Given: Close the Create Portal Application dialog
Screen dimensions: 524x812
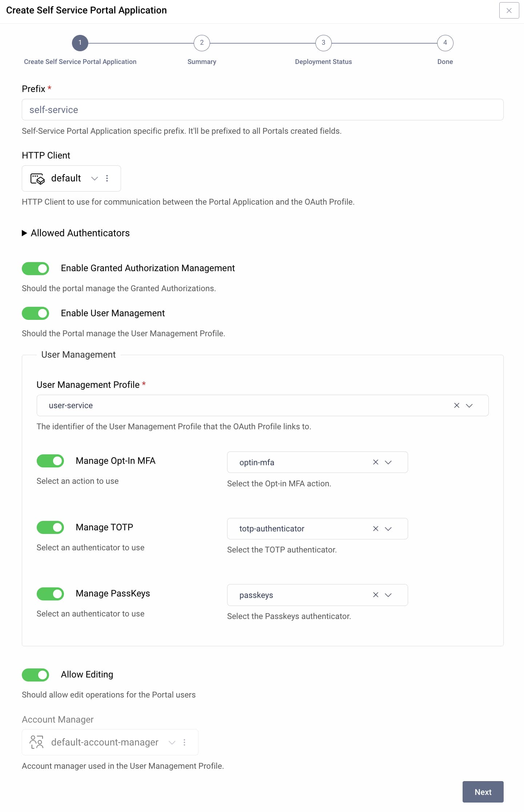Looking at the screenshot, I should [509, 11].
